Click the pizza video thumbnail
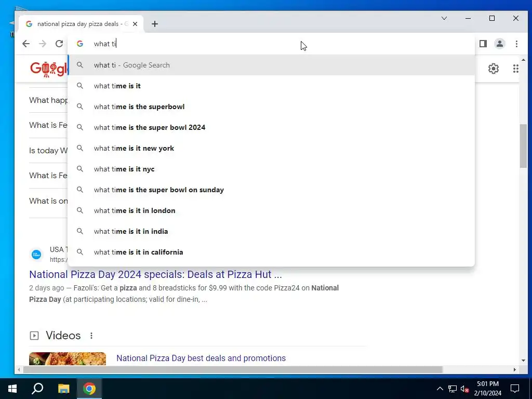Viewport: 532px width, 399px height. pyautogui.click(x=68, y=358)
